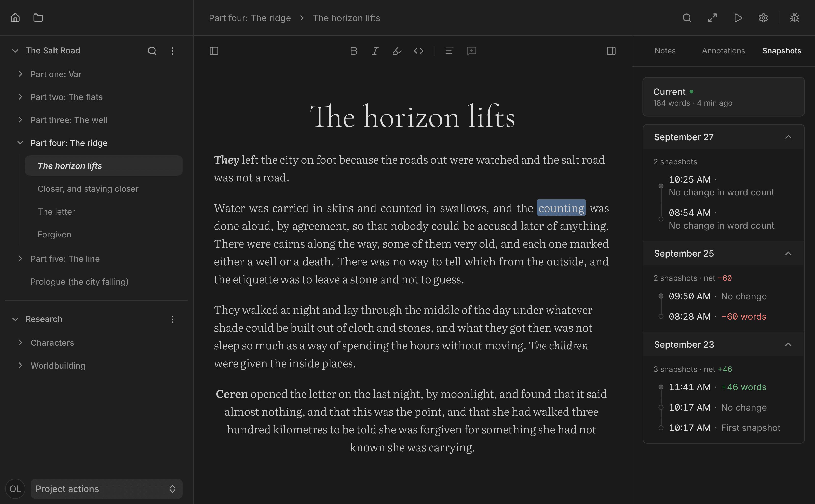The height and width of the screenshot is (504, 815).
Task: Add a comment annotation
Action: [471, 51]
